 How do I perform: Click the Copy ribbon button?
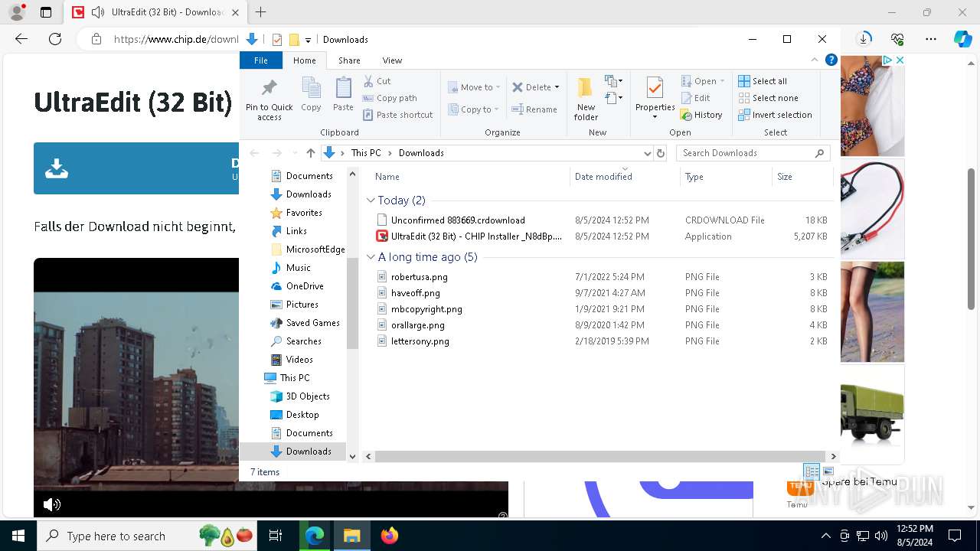(311, 94)
